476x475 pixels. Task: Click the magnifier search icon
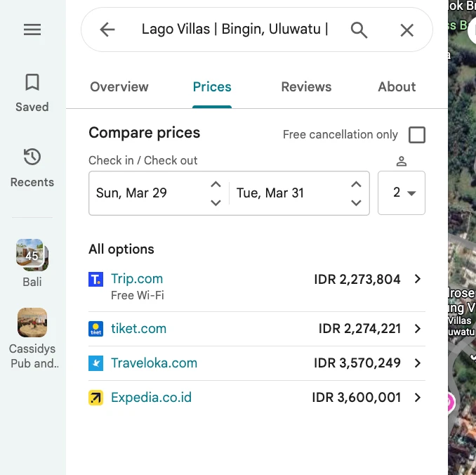point(359,30)
